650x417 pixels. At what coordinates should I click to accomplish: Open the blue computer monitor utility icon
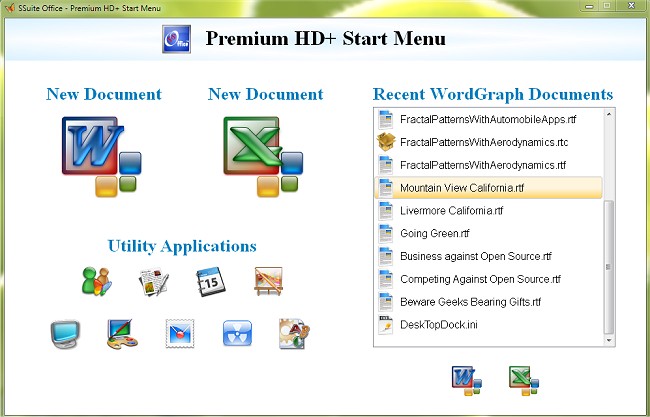[x=65, y=334]
